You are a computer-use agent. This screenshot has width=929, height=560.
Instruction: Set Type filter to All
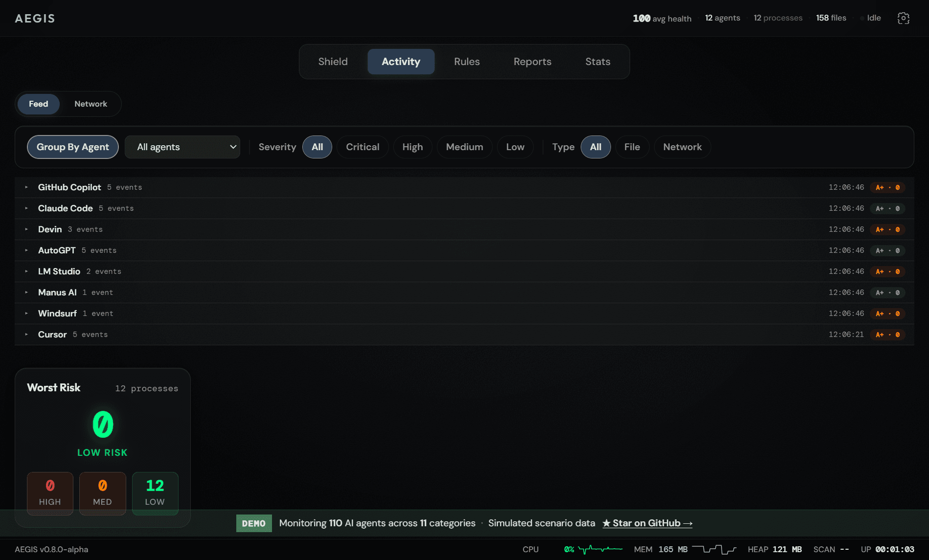595,147
